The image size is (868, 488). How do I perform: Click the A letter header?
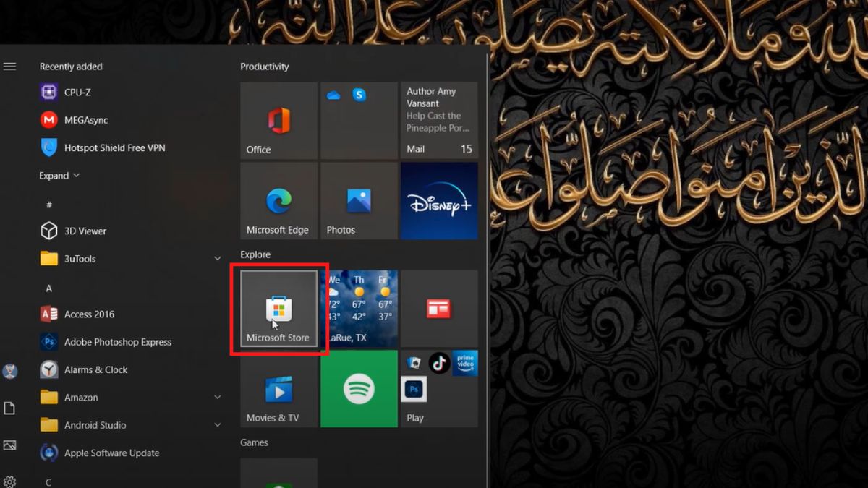pos(49,288)
